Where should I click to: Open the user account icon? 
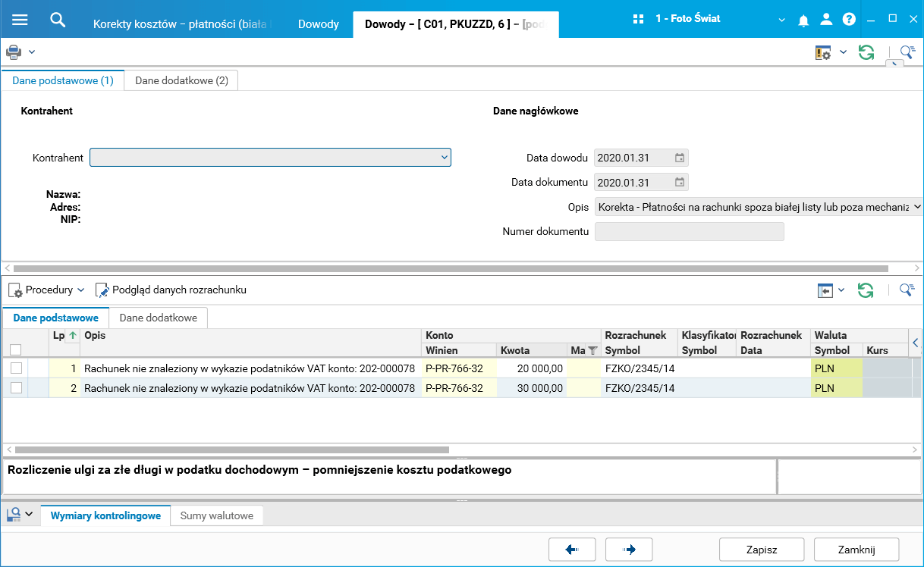(x=827, y=20)
